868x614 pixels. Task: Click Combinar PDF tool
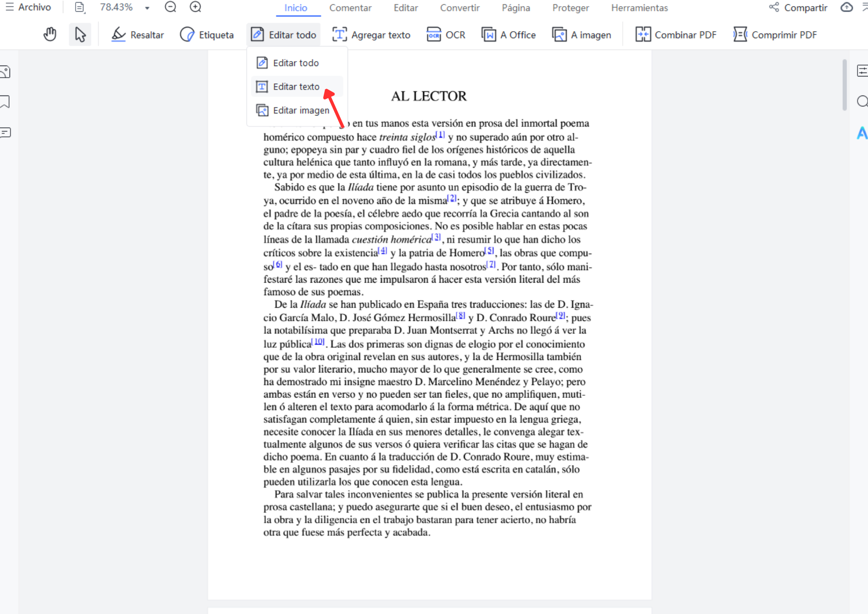click(x=676, y=35)
